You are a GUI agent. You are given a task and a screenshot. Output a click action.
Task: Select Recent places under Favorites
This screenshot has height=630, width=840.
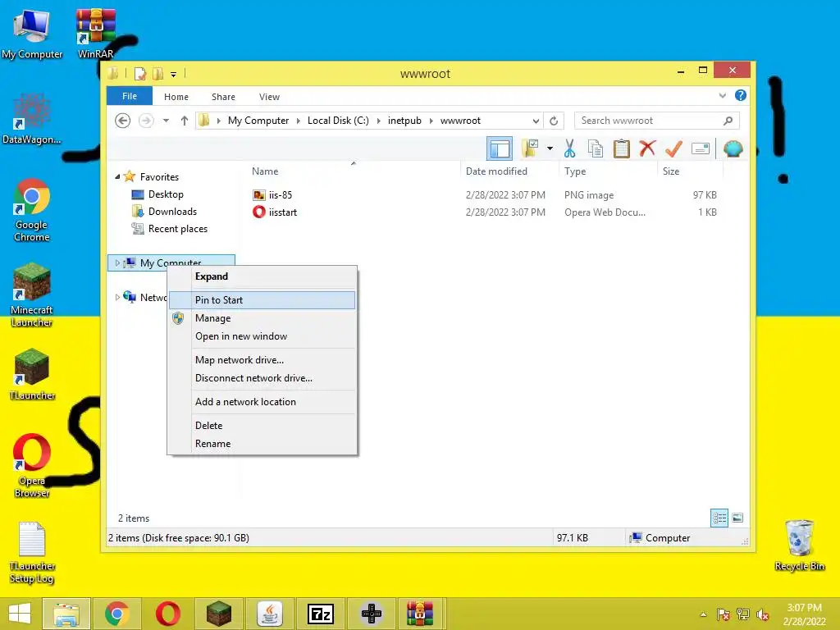pyautogui.click(x=178, y=229)
